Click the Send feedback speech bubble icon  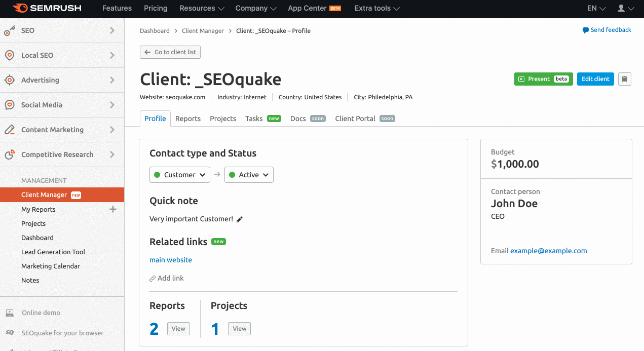click(586, 30)
